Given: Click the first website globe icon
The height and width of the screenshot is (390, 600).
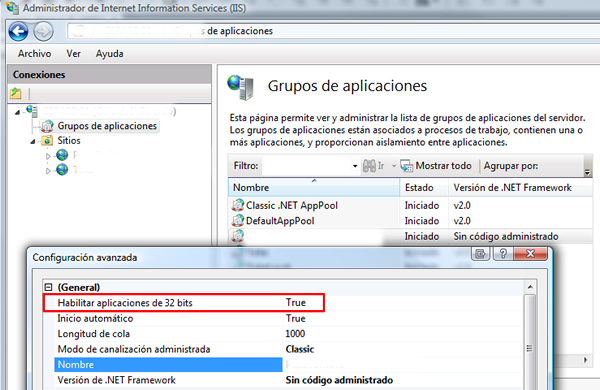Looking at the screenshot, I should [62, 155].
